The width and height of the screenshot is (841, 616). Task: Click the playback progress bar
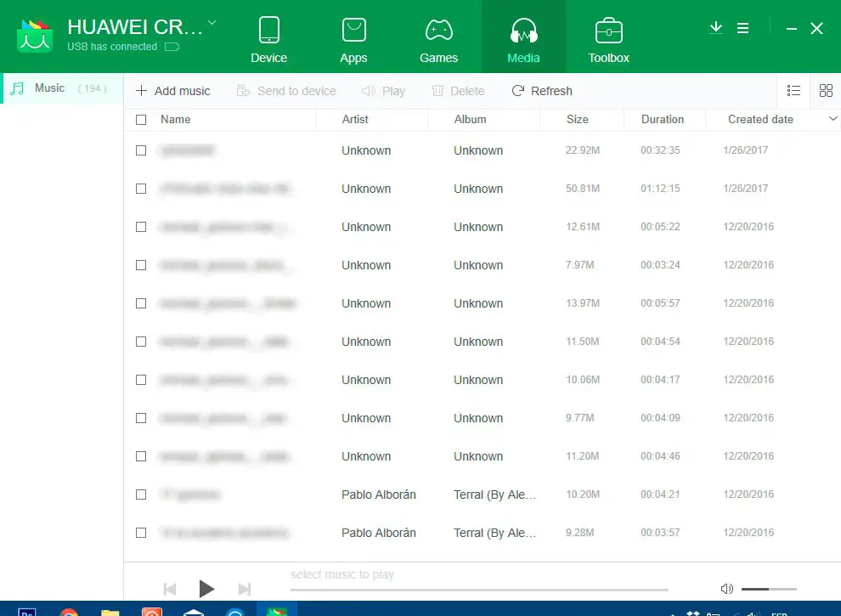[x=479, y=590]
